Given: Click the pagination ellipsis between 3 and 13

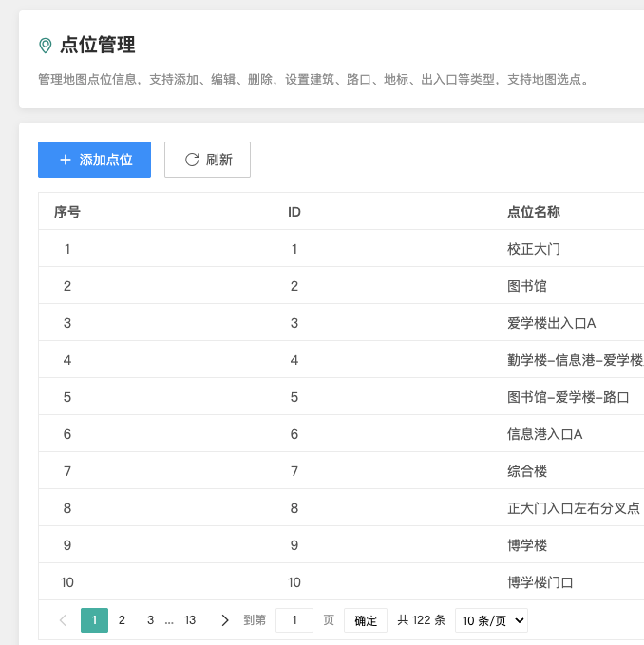Looking at the screenshot, I should click(169, 620).
